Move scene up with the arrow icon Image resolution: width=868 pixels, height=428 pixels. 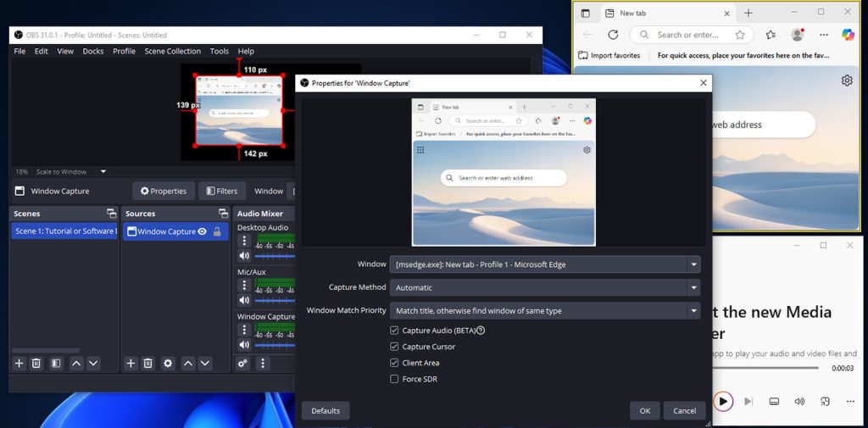76,364
